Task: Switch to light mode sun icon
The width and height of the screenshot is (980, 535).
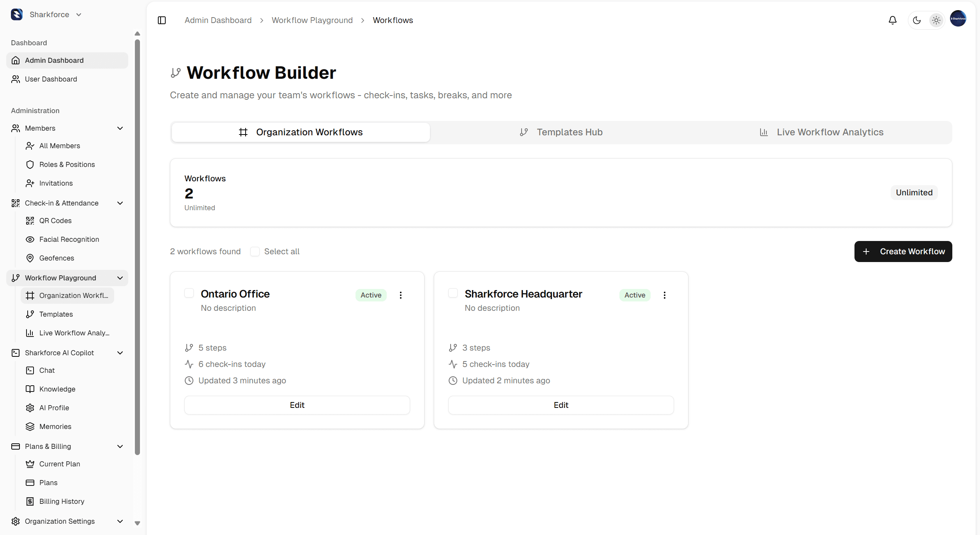Action: pyautogui.click(x=936, y=20)
